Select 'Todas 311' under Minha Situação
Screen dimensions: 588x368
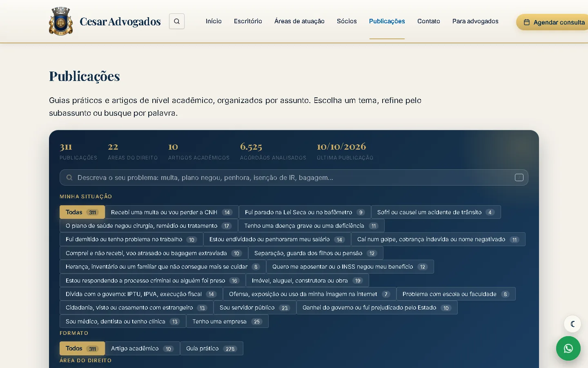(82, 212)
